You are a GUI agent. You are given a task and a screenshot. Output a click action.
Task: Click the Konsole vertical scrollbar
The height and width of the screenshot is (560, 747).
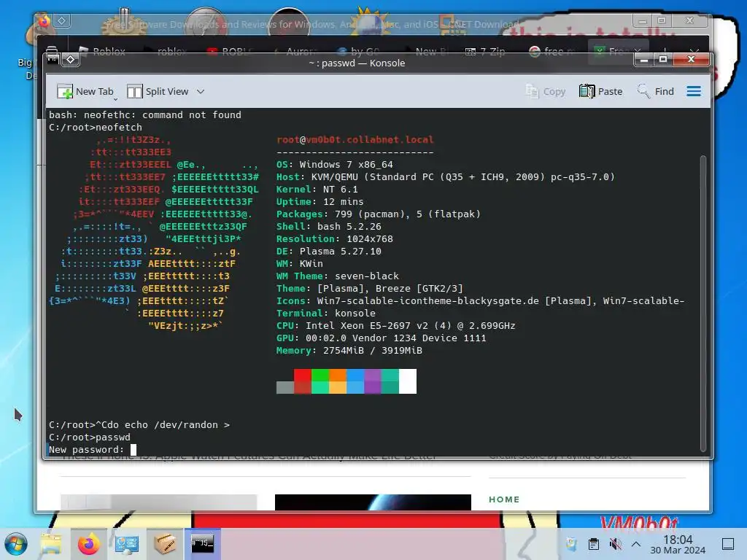[x=703, y=303]
